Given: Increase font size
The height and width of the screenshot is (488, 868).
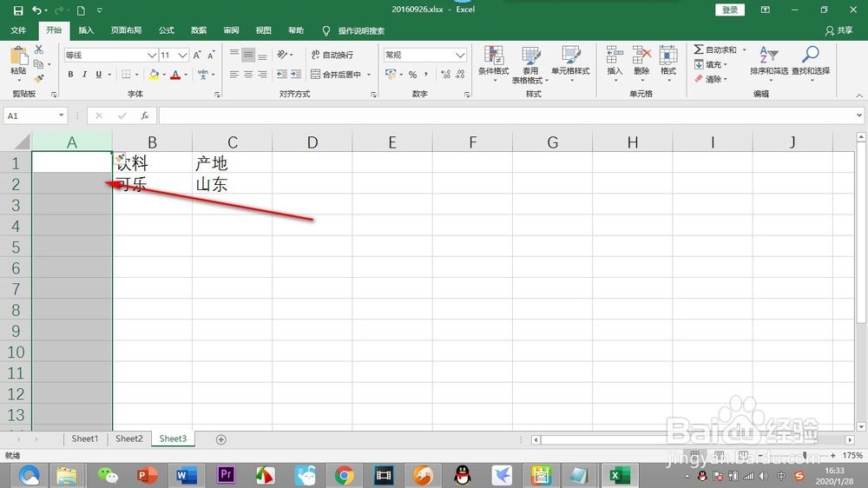Looking at the screenshot, I should click(197, 55).
